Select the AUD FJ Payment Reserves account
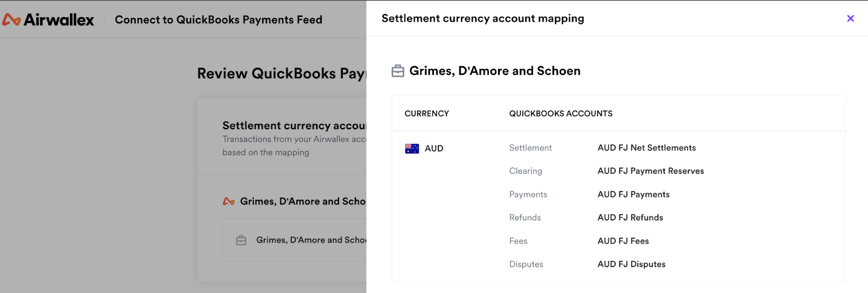The image size is (868, 293). [650, 171]
